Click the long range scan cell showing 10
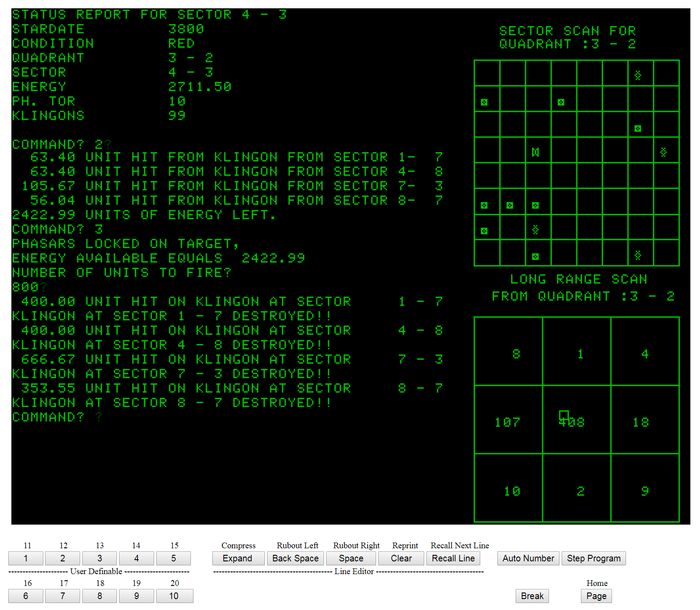The height and width of the screenshot is (610, 700). click(508, 488)
